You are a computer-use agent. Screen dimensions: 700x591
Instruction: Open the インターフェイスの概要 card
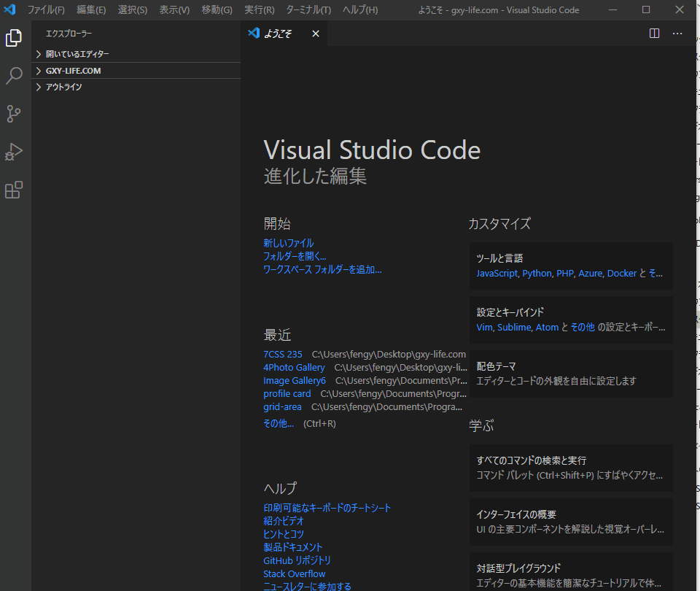click(571, 522)
